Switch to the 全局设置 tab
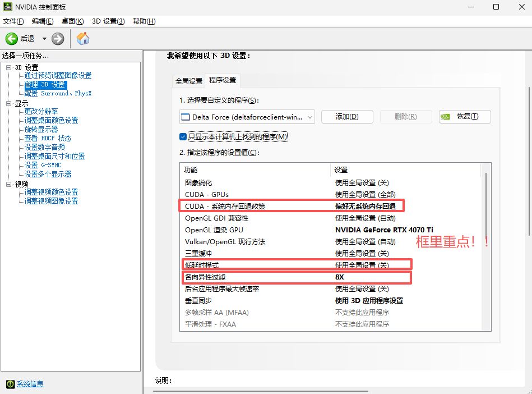 click(189, 81)
